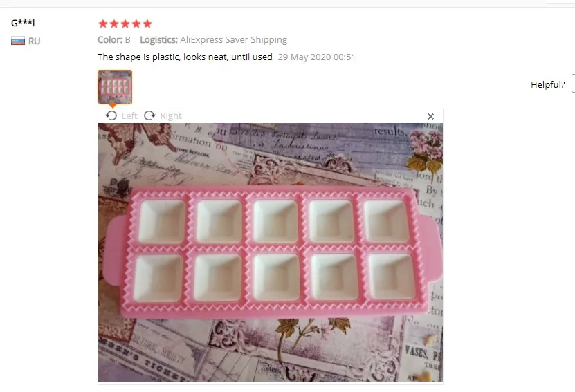Click the 'Right' rotate text label
This screenshot has width=575, height=392.
(x=171, y=115)
